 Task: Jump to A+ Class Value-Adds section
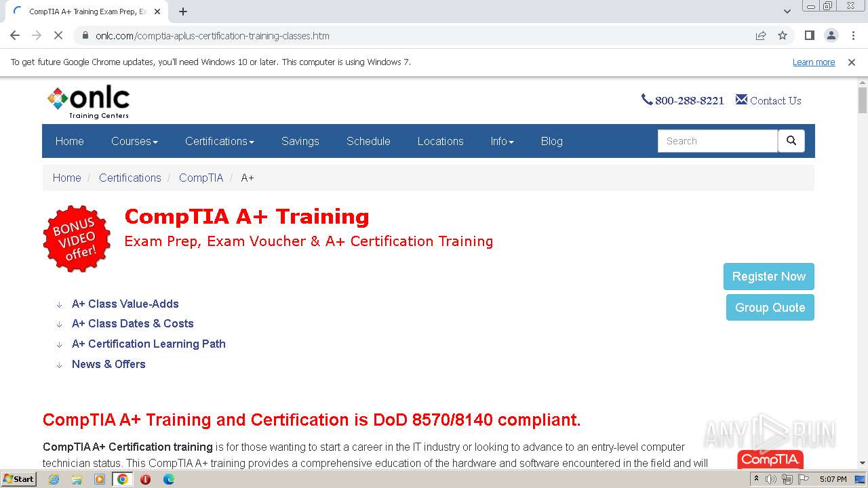(125, 304)
